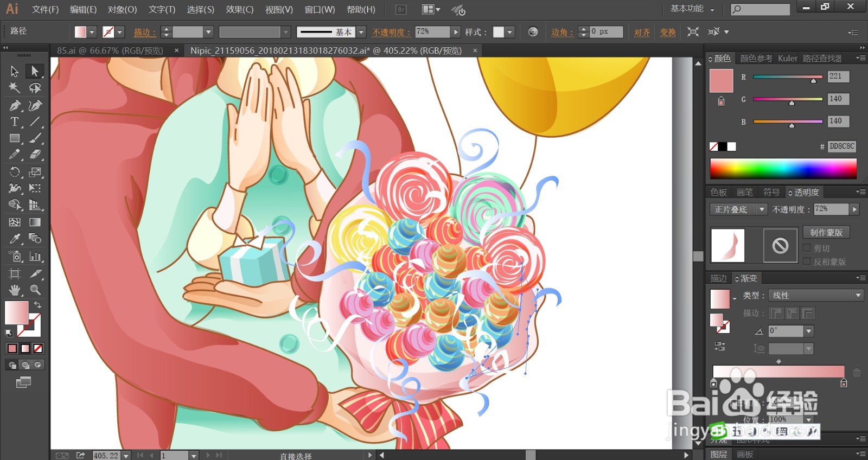Toggle the 反相蒙版 checkbox
This screenshot has height=460, width=868.
tap(807, 261)
